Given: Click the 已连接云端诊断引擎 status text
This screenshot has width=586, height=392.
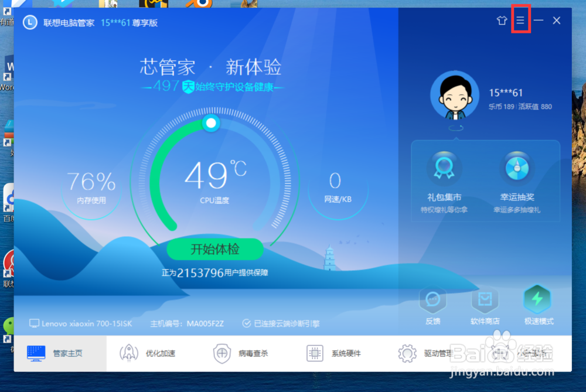Looking at the screenshot, I should (x=287, y=323).
